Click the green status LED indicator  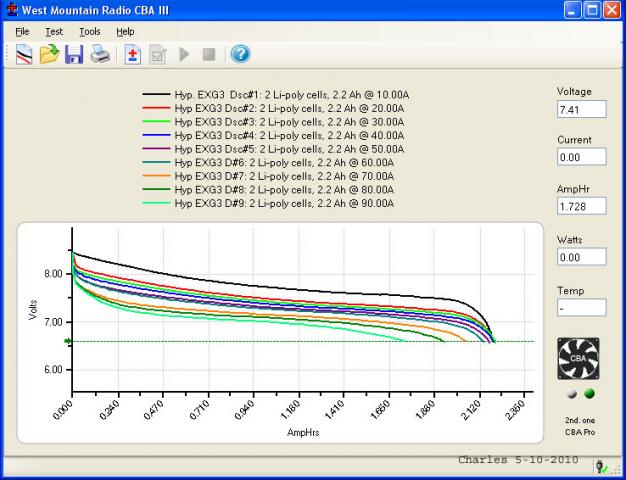590,393
